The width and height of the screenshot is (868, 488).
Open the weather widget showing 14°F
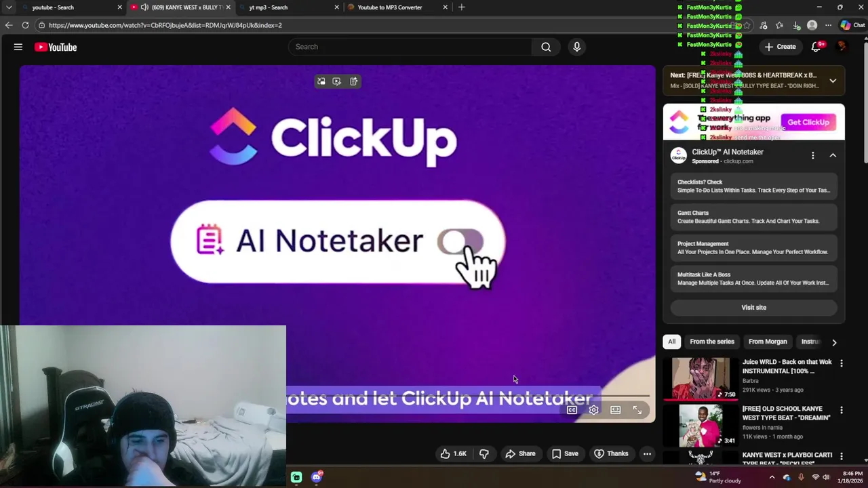tap(718, 477)
